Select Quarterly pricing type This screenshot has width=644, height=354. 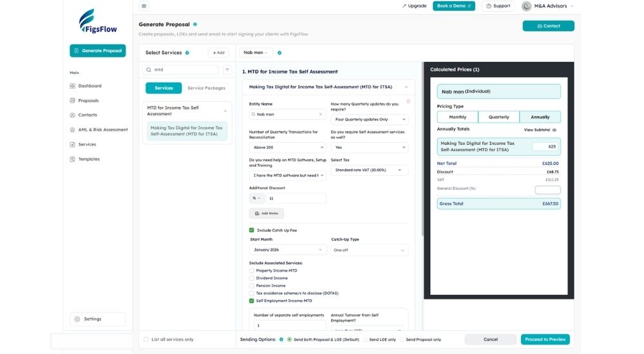(x=498, y=117)
